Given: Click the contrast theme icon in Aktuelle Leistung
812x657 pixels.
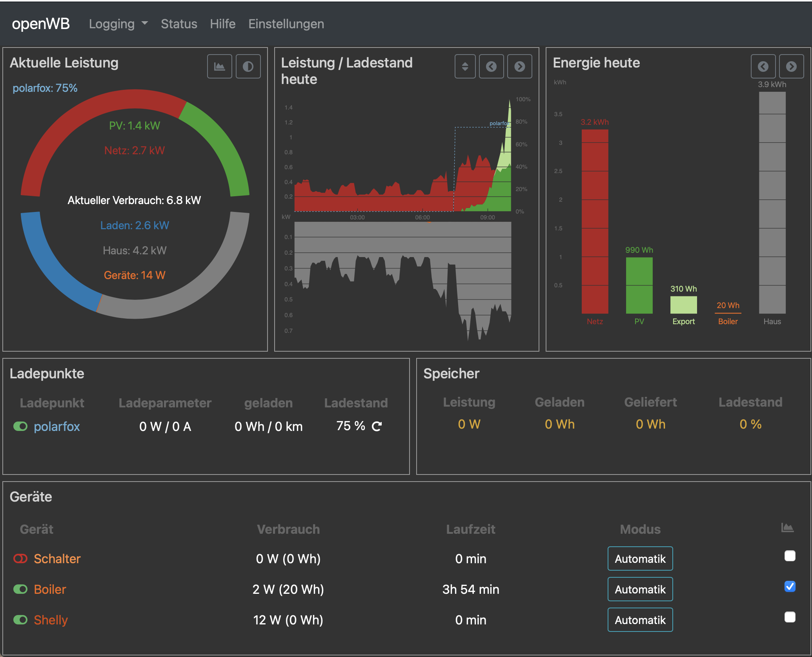Looking at the screenshot, I should (248, 66).
